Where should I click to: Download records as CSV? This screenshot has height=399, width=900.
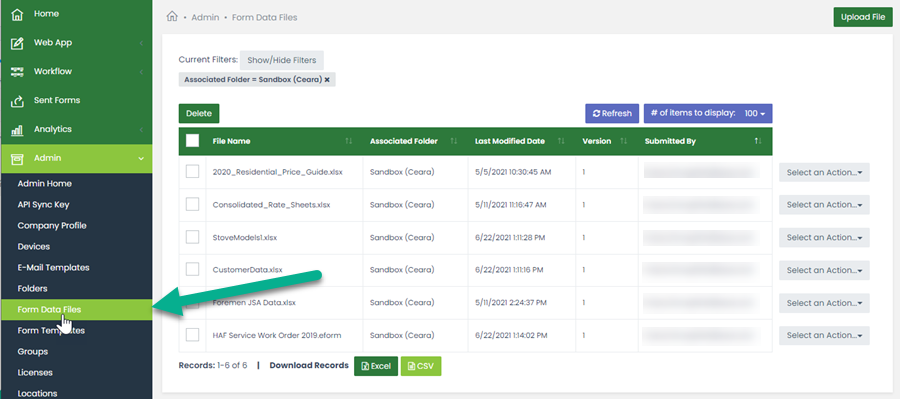point(421,366)
